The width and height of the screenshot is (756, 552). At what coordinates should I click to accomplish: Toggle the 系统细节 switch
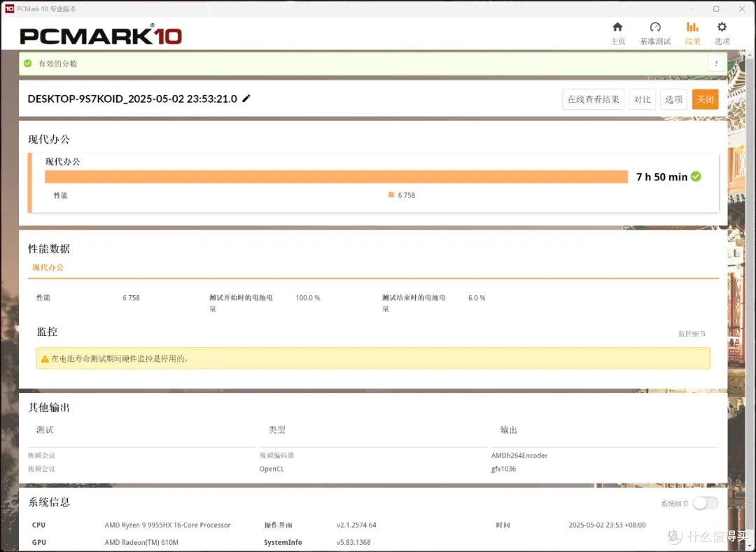pyautogui.click(x=706, y=503)
